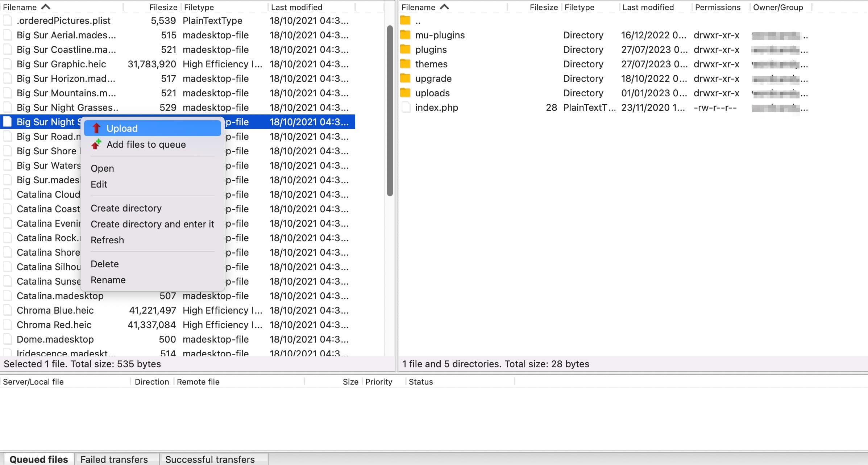Open the Successful transfers tab
868x465 pixels.
pos(210,459)
